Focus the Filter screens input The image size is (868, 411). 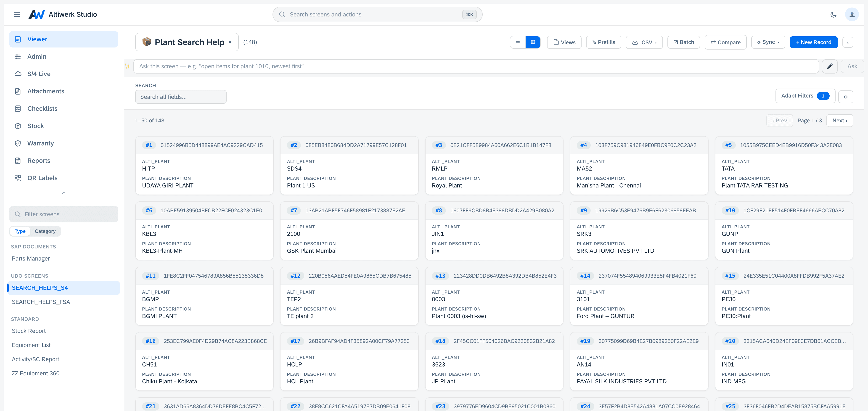(x=64, y=214)
